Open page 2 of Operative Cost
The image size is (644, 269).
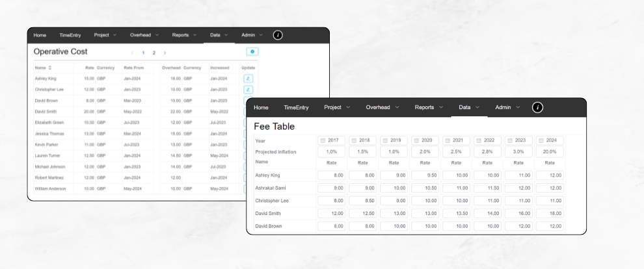(x=154, y=53)
